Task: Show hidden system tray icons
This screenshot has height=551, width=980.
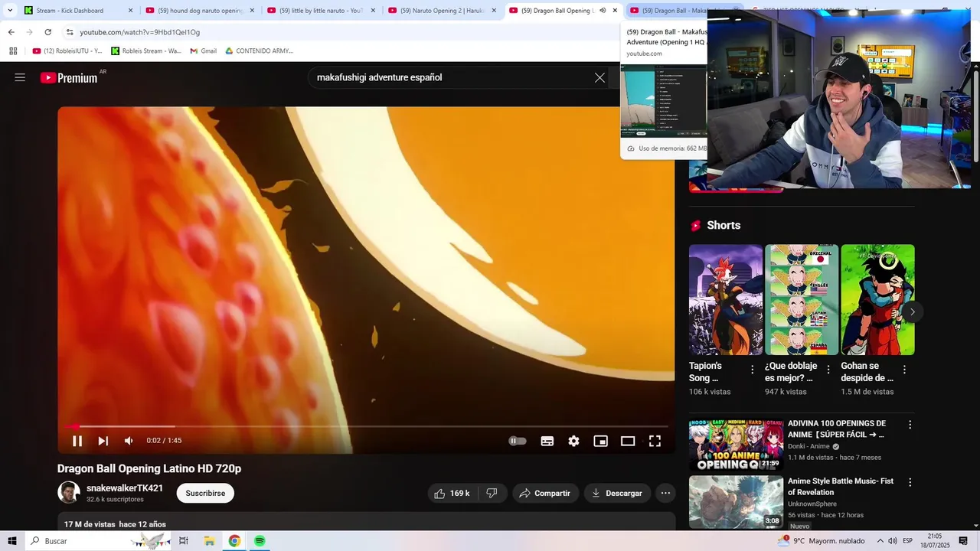Action: click(880, 541)
